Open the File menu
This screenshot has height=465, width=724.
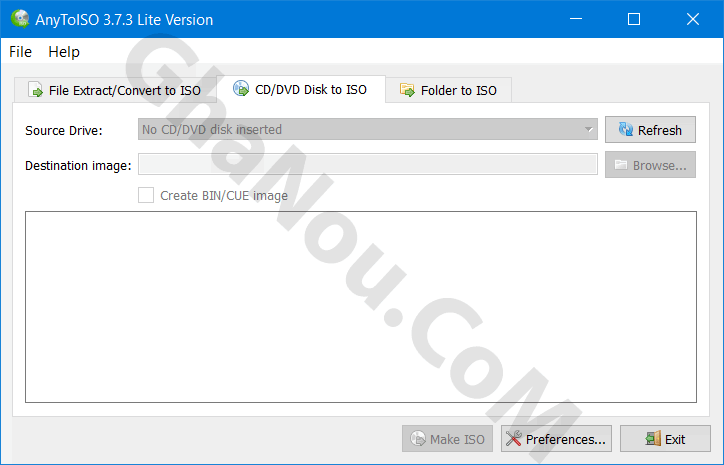pyautogui.click(x=20, y=52)
